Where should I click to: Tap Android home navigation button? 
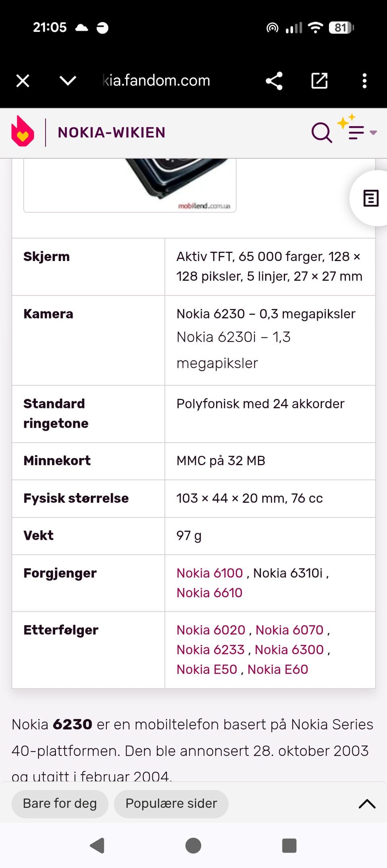(x=193, y=845)
